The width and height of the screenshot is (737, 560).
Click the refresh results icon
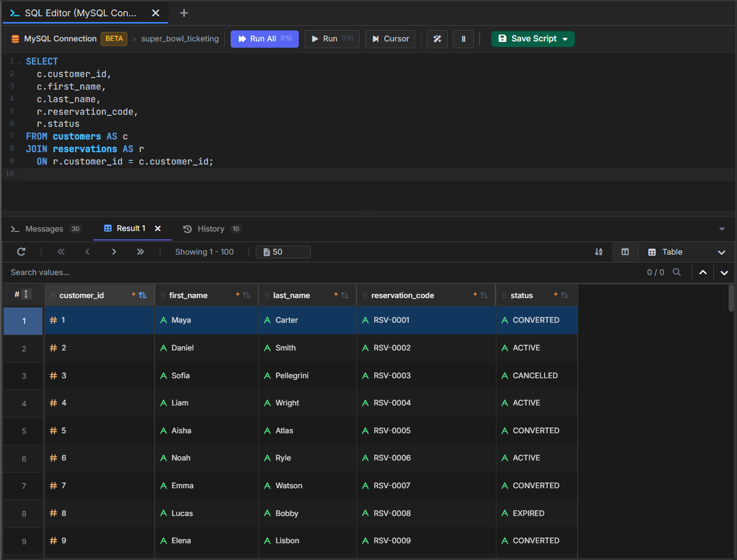click(21, 252)
